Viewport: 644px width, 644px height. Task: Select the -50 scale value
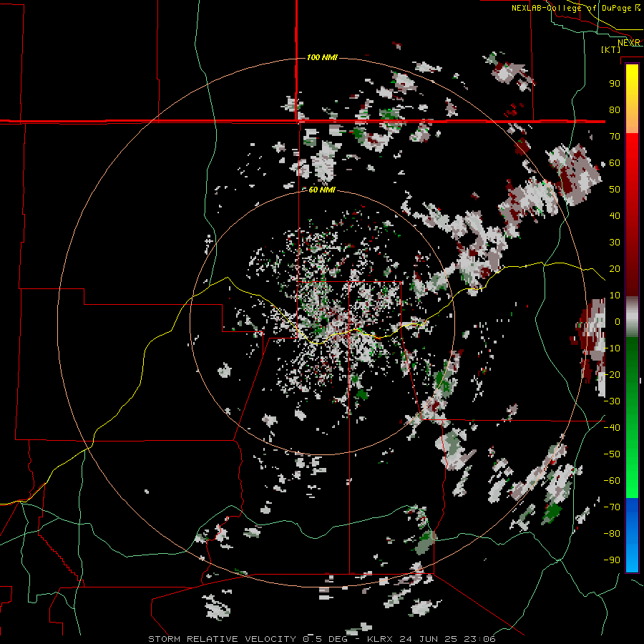[x=612, y=454]
